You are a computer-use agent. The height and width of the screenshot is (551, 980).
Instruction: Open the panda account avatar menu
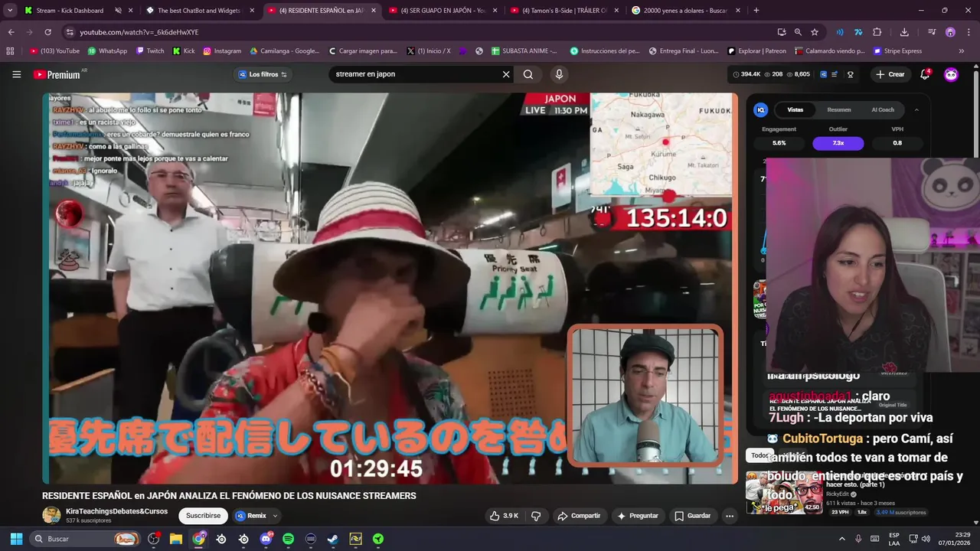[x=951, y=74]
